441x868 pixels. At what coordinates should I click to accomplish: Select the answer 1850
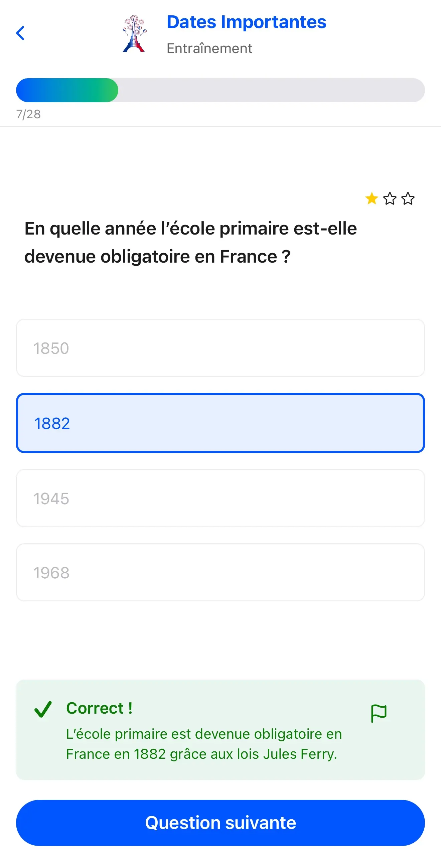[x=220, y=348]
